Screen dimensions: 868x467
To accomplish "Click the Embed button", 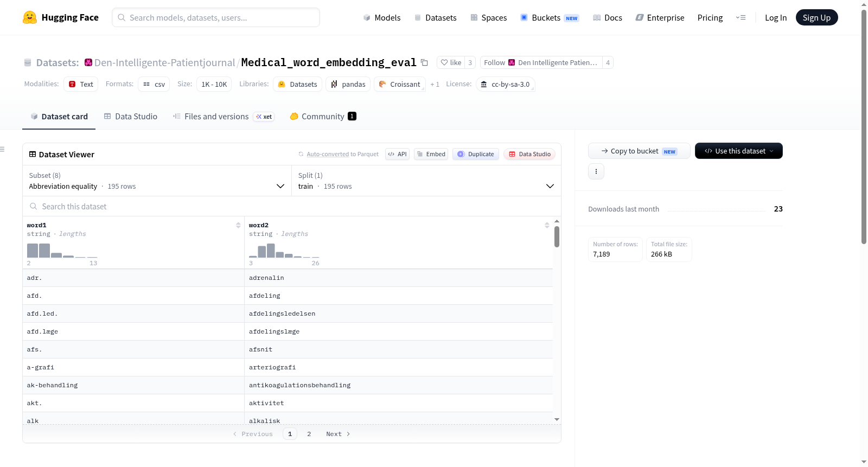I will click(x=431, y=154).
